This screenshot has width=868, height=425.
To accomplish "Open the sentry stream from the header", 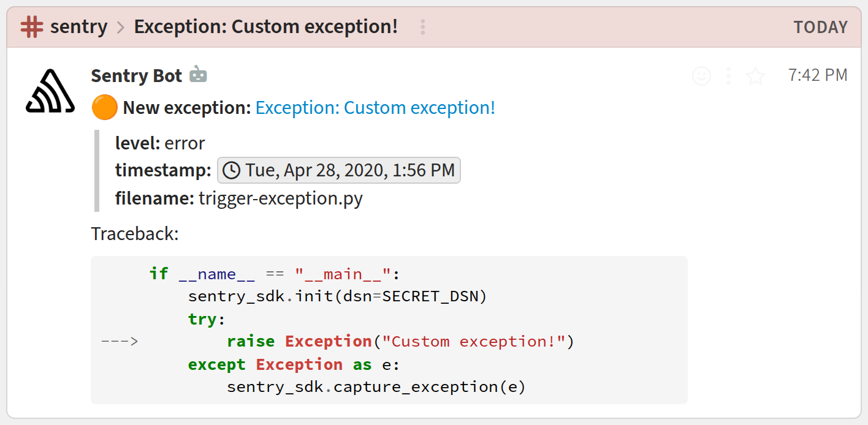I will coord(78,27).
